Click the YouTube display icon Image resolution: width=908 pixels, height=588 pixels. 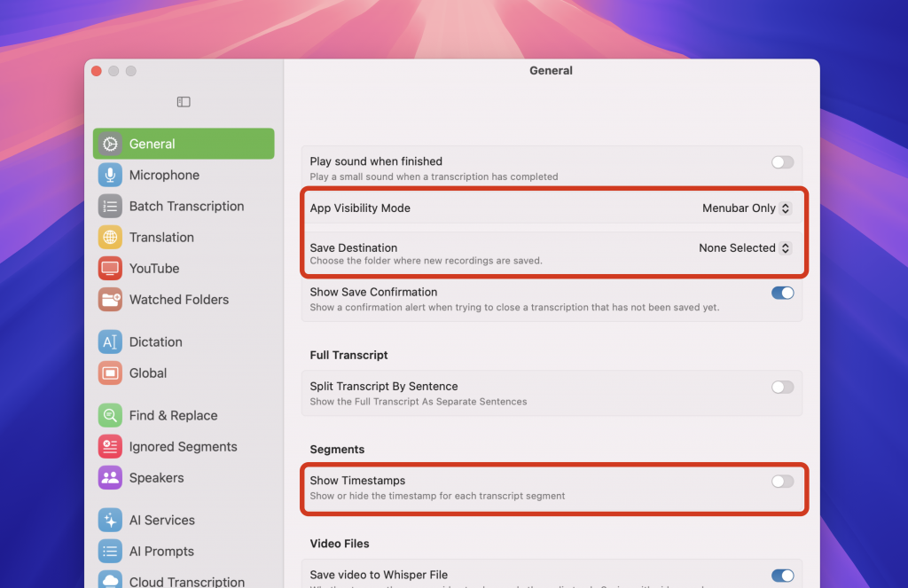110,268
